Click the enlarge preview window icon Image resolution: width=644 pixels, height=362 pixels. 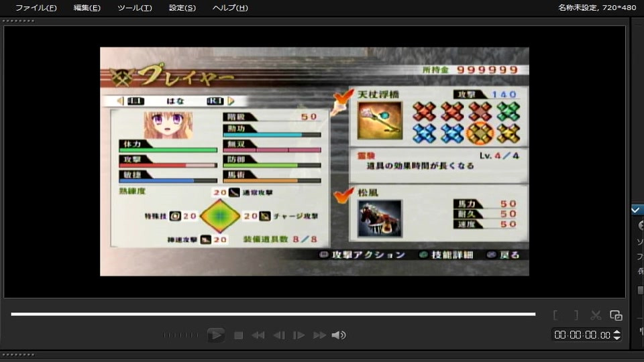coord(616,315)
